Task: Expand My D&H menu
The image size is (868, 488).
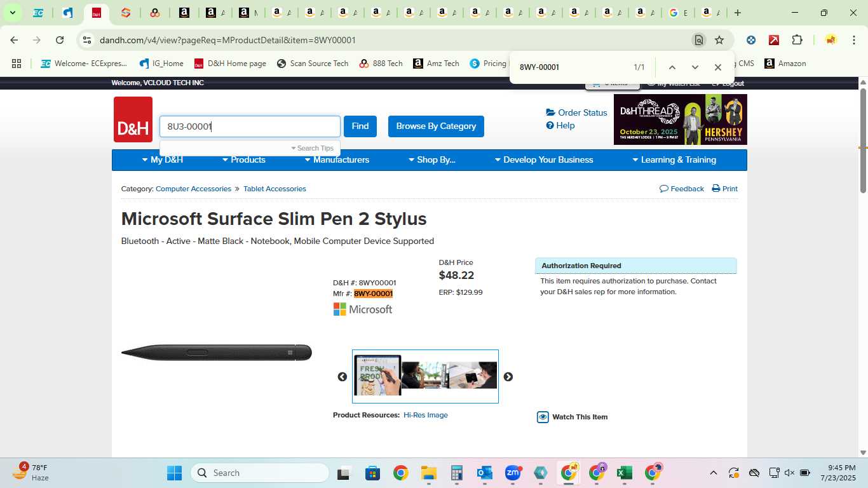Action: tap(163, 160)
